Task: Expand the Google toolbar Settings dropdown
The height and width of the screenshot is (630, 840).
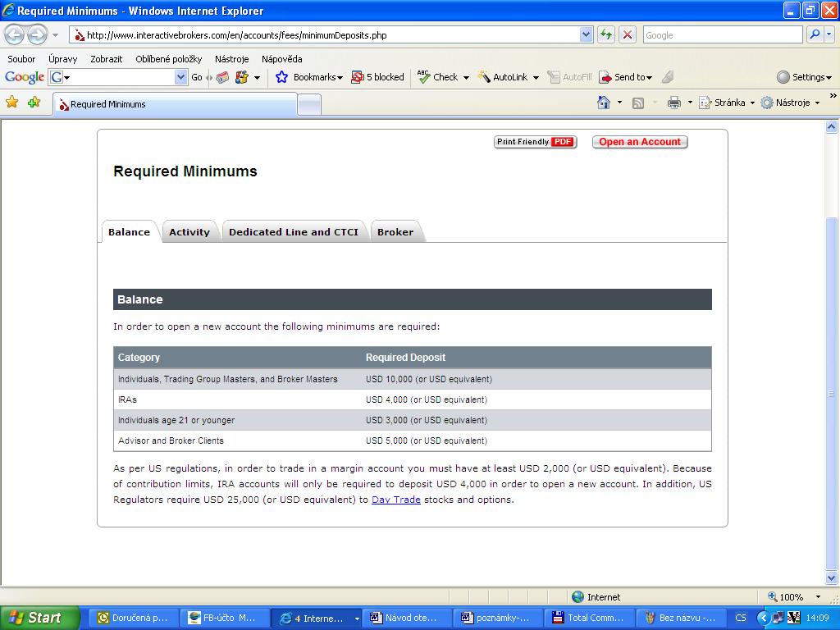Action: click(x=805, y=77)
